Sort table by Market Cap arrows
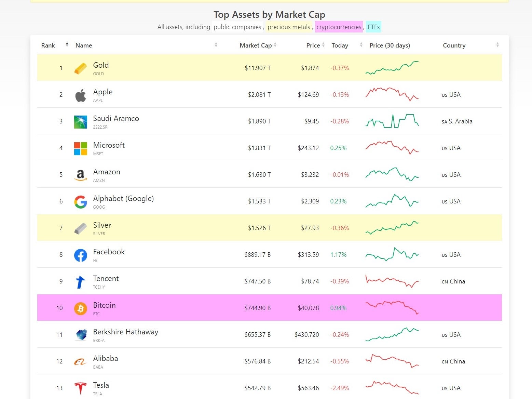This screenshot has height=399, width=532. point(275,45)
